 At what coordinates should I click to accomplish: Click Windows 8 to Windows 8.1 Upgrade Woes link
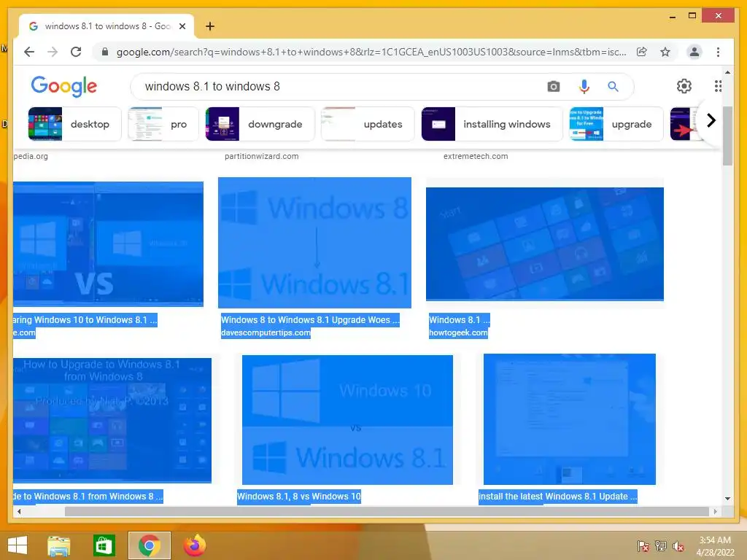tap(310, 320)
